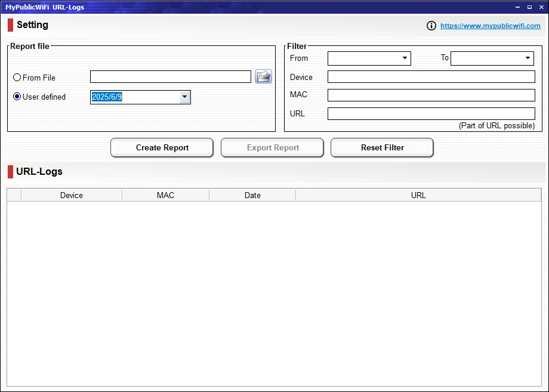Click into the Device filter field
549x392 pixels.
(x=431, y=77)
